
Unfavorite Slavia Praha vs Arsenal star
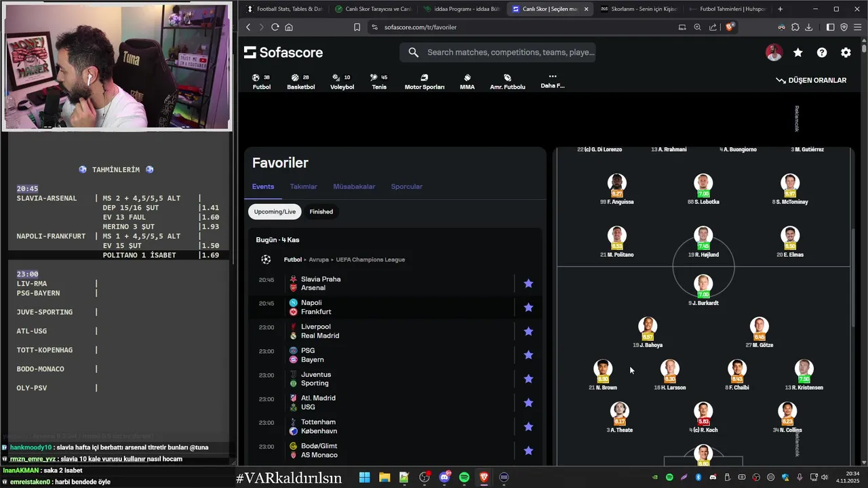pyautogui.click(x=528, y=283)
